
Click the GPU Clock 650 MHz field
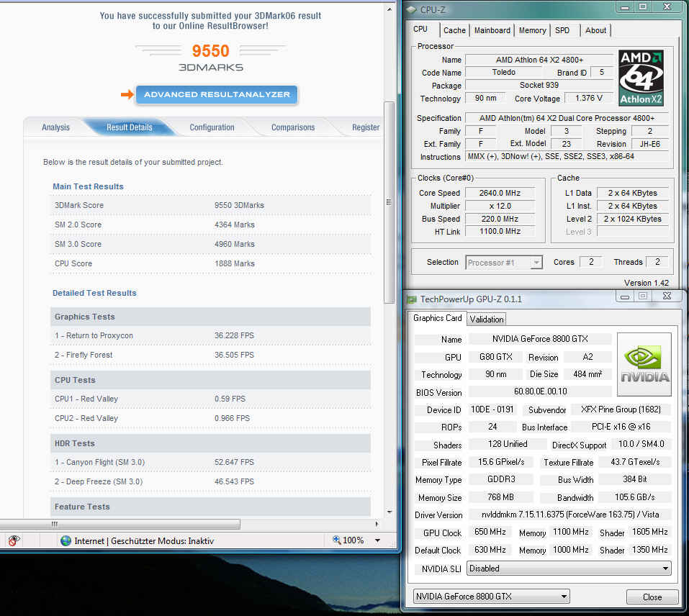point(490,532)
